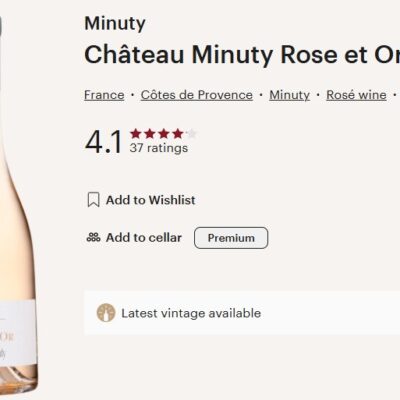Click the first red rating star
Screen dimensions: 400x400
pos(136,134)
